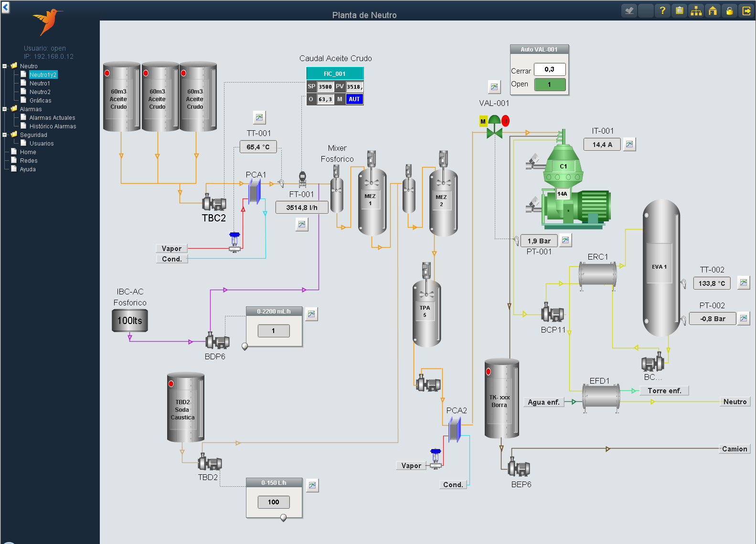Click the 0-150 L/h slider handle

(283, 518)
